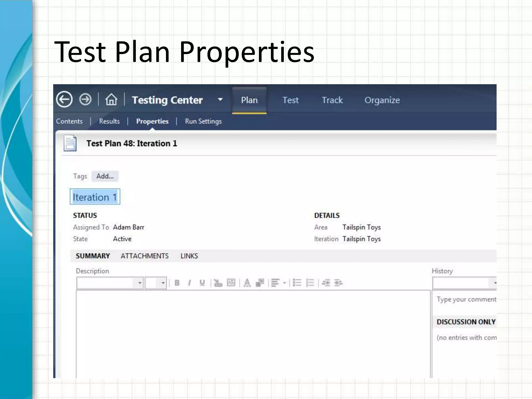532x399 pixels.
Task: Expand the alignment options arrow
Action: point(285,283)
